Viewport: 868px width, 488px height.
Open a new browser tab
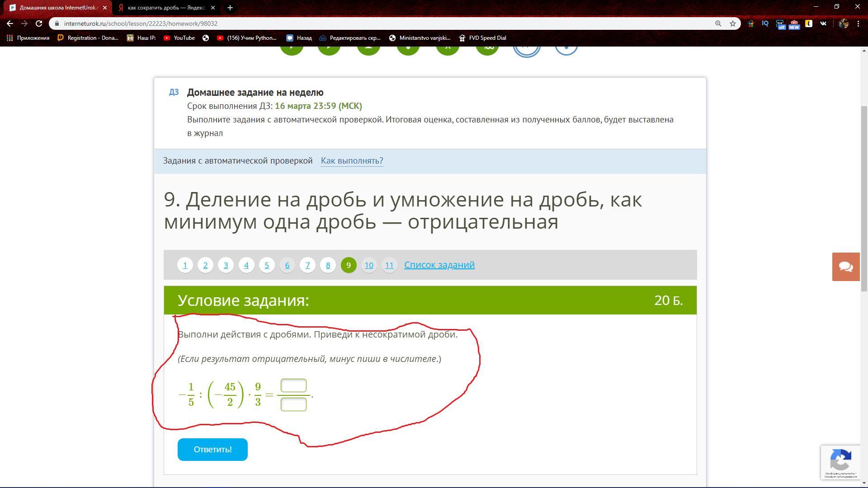coord(230,8)
